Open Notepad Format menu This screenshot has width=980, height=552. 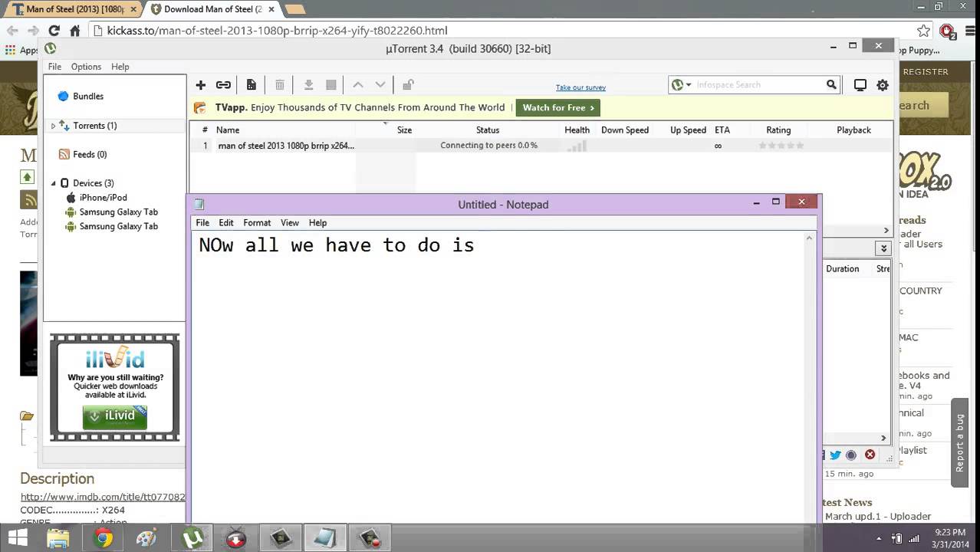click(257, 223)
